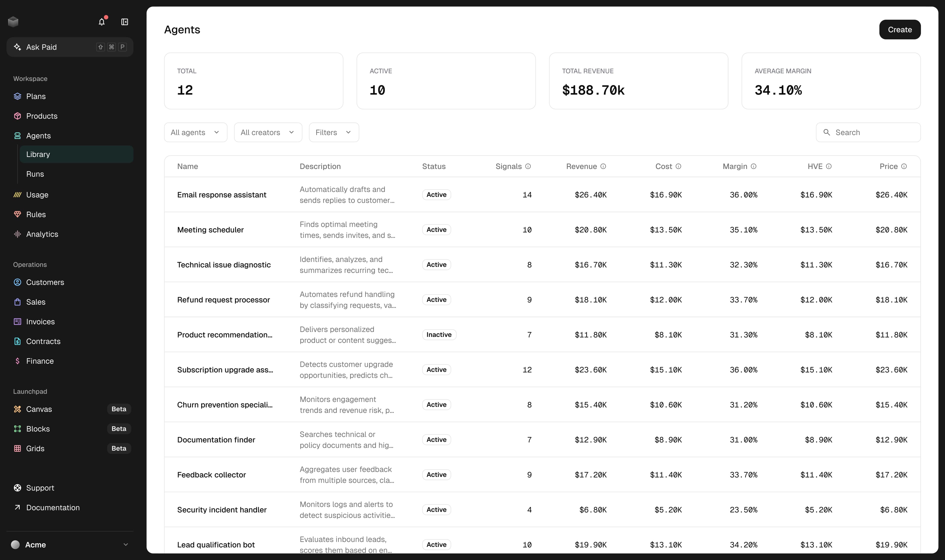The image size is (945, 560).
Task: Select the Contracts icon in sidebar
Action: point(17,341)
